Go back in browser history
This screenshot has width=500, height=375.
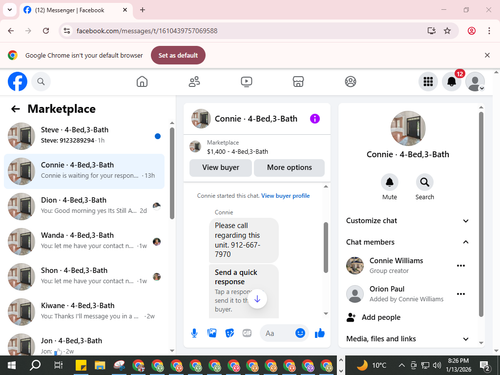(x=11, y=31)
